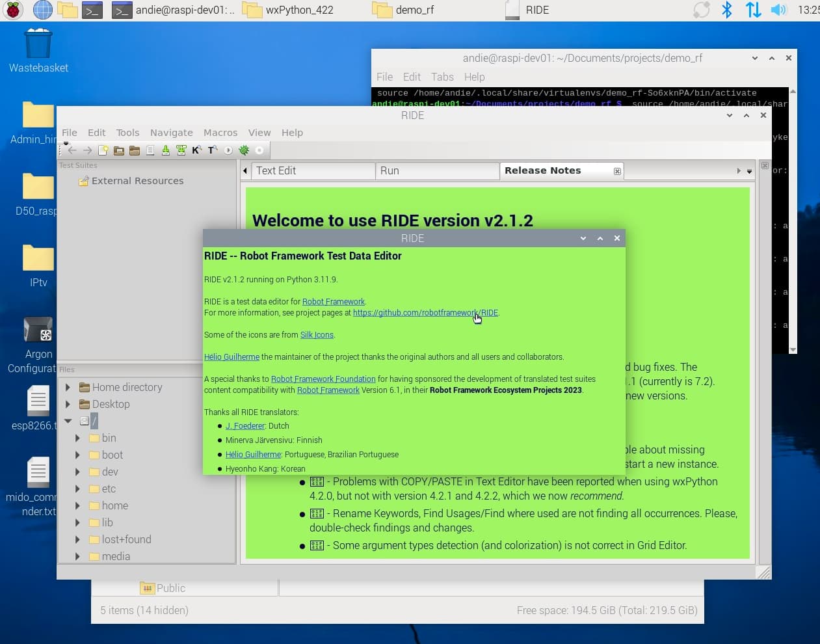Click the Bluetooth tray icon

click(x=727, y=10)
